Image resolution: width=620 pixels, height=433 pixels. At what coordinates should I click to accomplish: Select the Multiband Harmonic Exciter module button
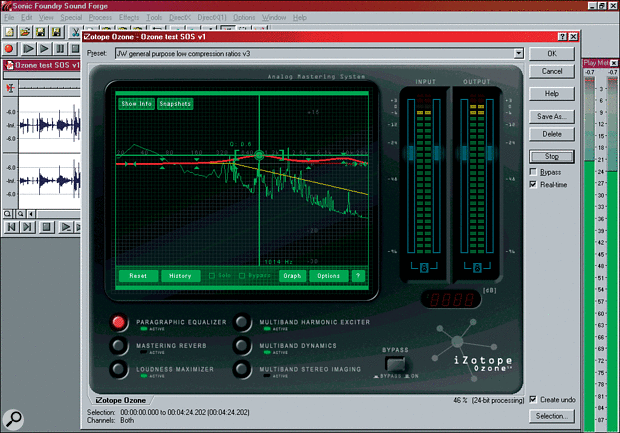point(242,322)
